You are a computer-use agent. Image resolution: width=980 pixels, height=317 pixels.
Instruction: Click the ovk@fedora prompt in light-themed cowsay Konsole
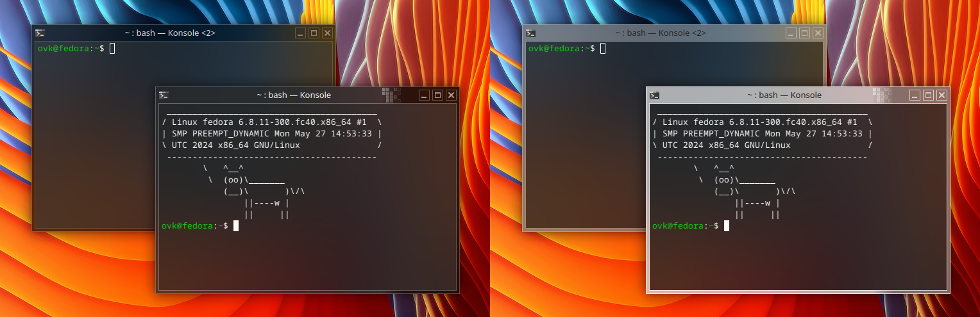pyautogui.click(x=685, y=226)
